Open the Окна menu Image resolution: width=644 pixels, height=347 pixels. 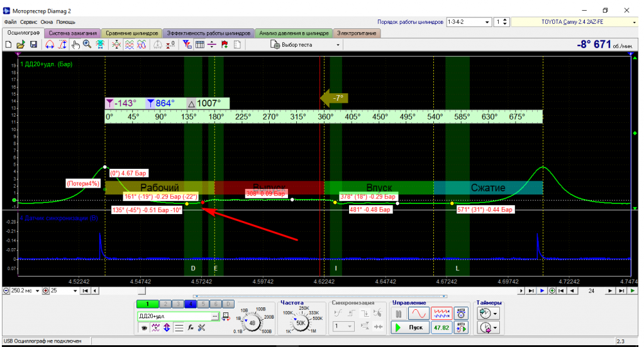click(47, 22)
